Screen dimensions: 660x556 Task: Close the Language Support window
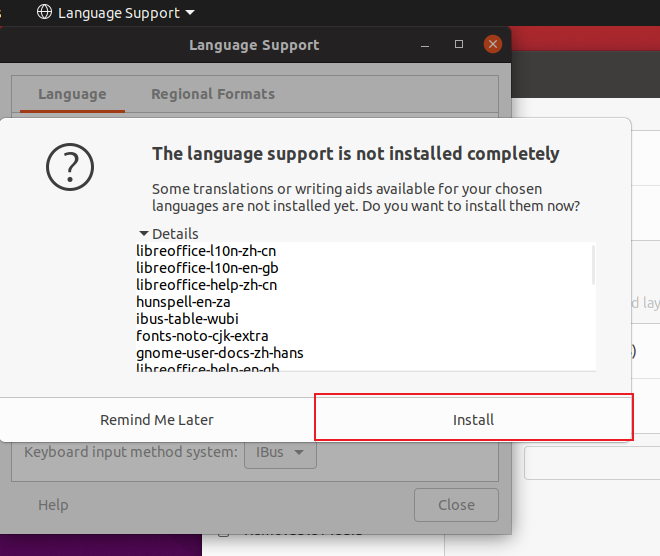(x=492, y=45)
